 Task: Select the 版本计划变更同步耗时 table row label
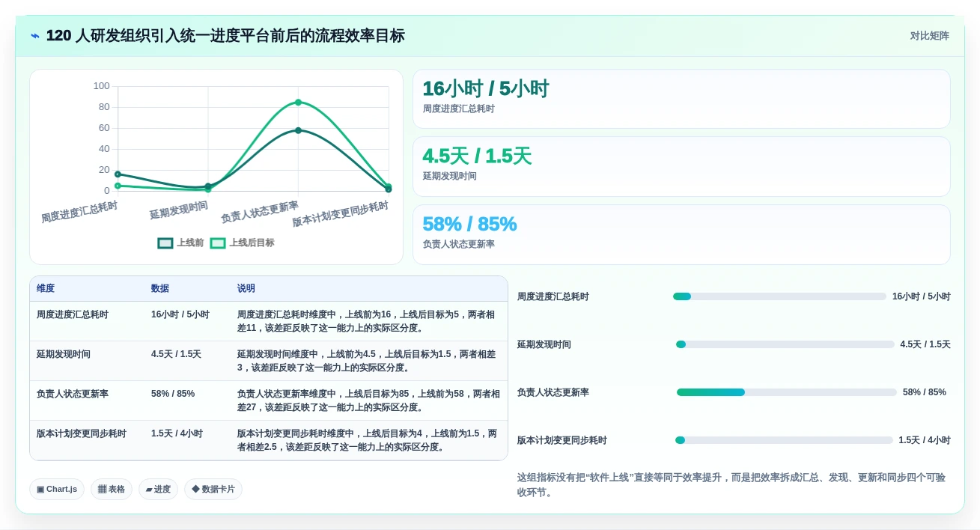coord(82,434)
